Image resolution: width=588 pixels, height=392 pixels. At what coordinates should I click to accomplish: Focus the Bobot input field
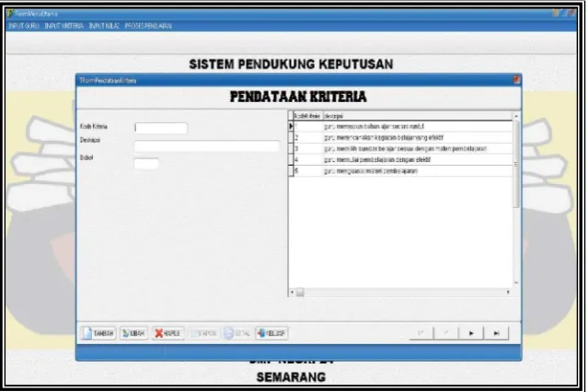[x=146, y=164]
